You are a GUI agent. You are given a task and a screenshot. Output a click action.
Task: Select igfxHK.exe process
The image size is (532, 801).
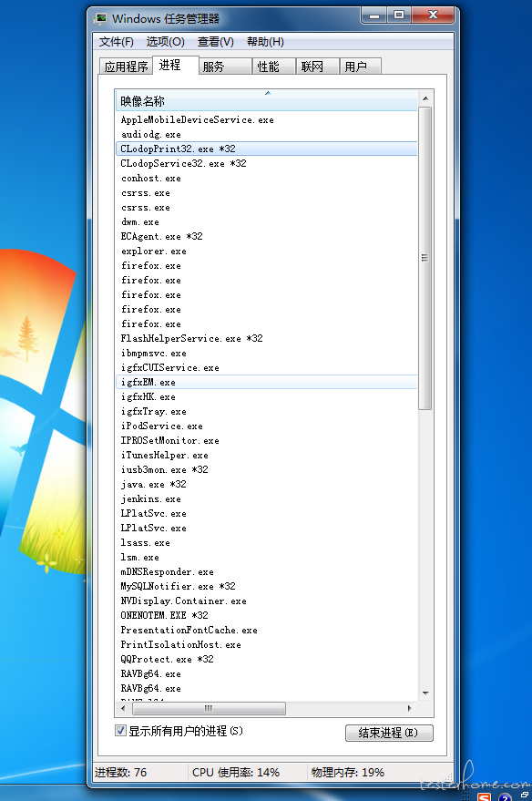pyautogui.click(x=266, y=396)
